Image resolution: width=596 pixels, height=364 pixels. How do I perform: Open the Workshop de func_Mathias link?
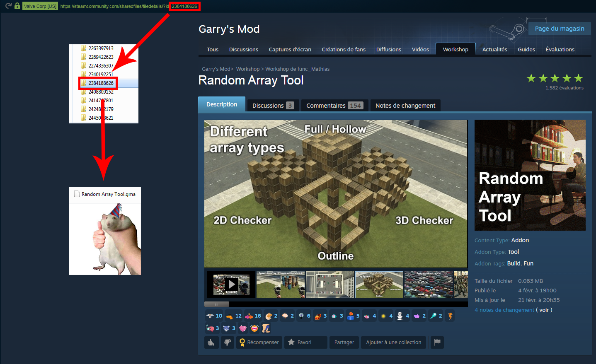point(298,69)
